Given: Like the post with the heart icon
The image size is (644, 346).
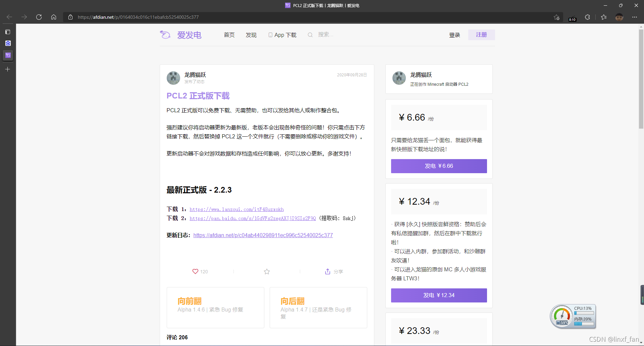Looking at the screenshot, I should pyautogui.click(x=195, y=271).
